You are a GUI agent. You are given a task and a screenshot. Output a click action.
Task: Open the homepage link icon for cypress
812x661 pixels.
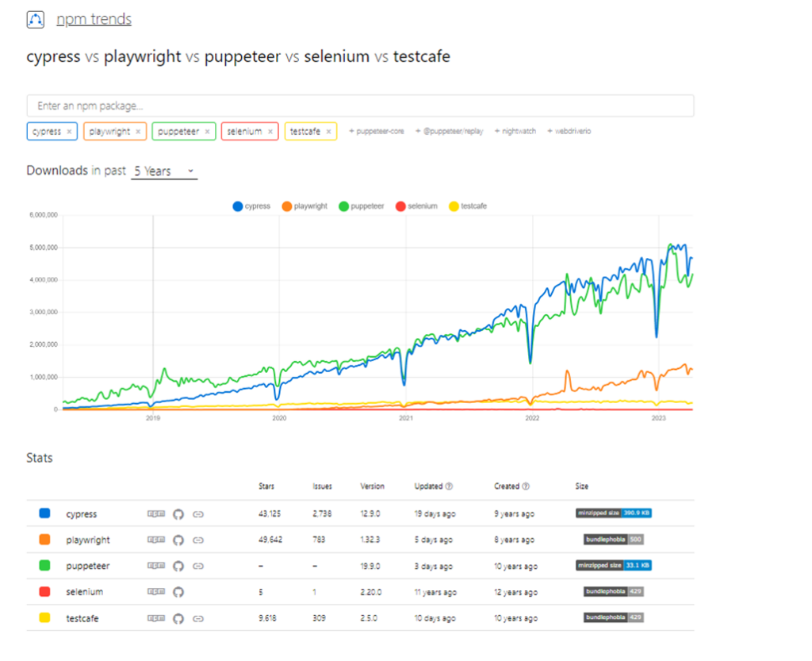(198, 514)
